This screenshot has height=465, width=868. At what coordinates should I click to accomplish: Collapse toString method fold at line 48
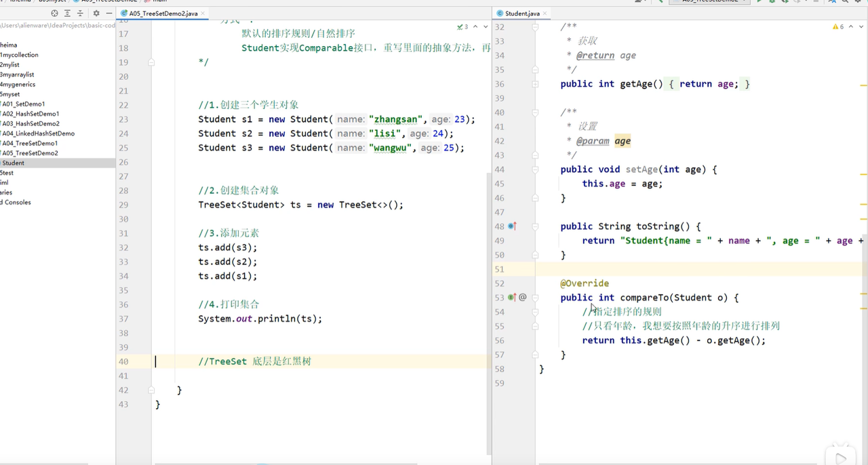(x=535, y=226)
